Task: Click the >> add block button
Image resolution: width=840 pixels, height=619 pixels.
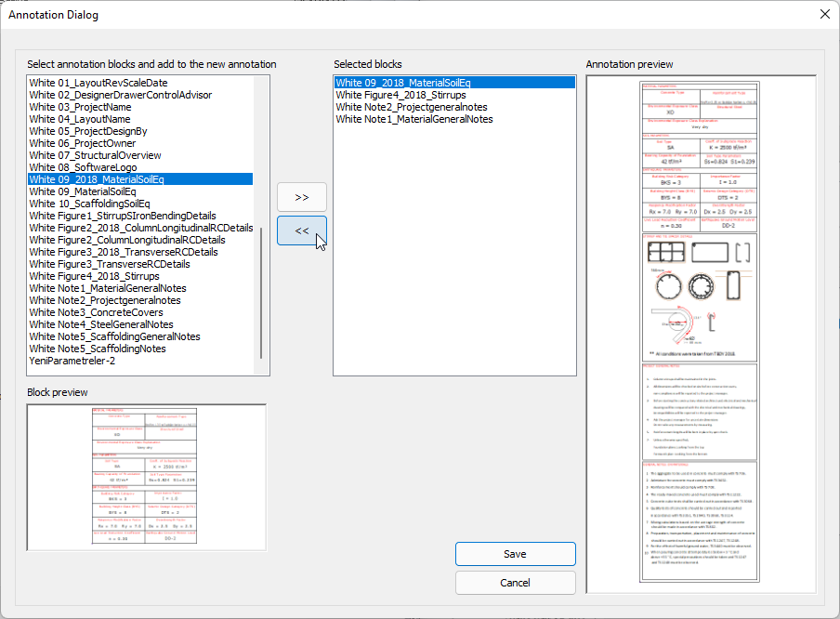Action: coord(302,197)
